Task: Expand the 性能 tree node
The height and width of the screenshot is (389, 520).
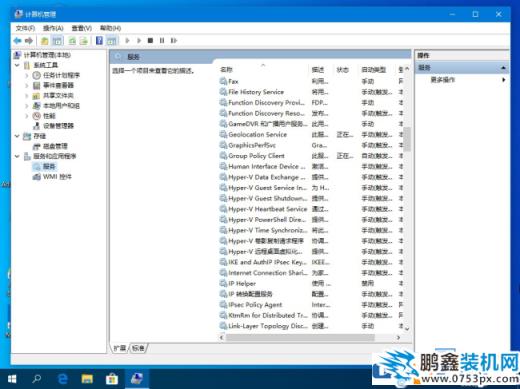Action: [27, 116]
